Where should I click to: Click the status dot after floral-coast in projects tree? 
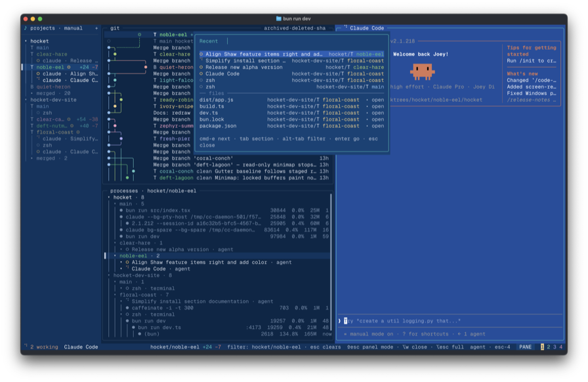(78, 132)
